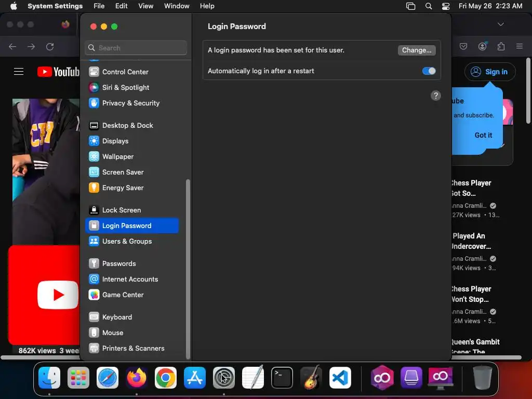This screenshot has width=532, height=399.
Task: Open Finder from the Dock
Action: 49,378
